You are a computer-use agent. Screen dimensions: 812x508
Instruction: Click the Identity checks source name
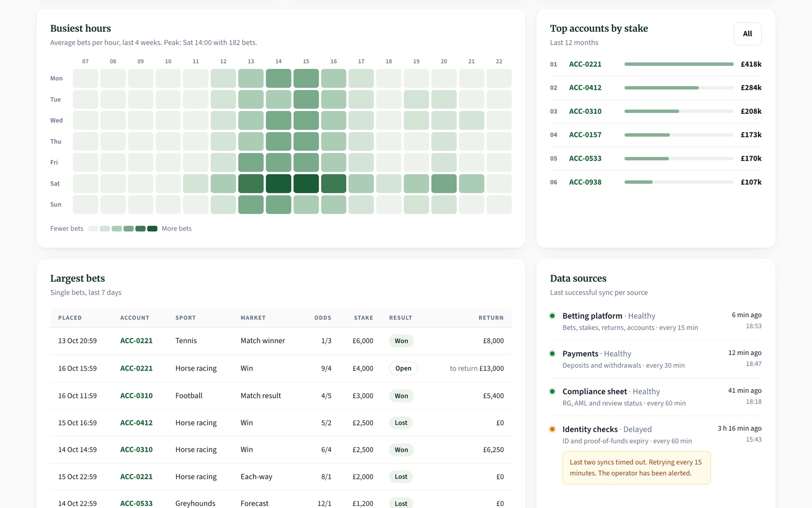(590, 429)
